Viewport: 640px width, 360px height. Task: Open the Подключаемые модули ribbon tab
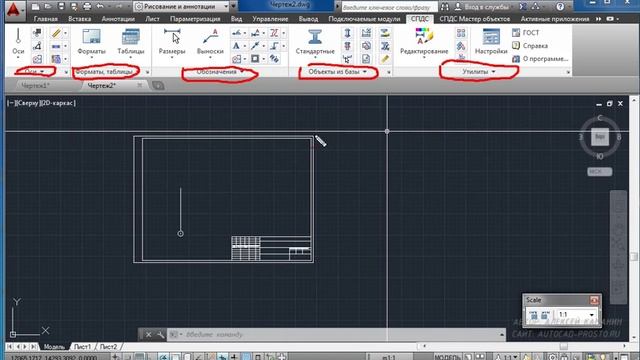pos(364,19)
